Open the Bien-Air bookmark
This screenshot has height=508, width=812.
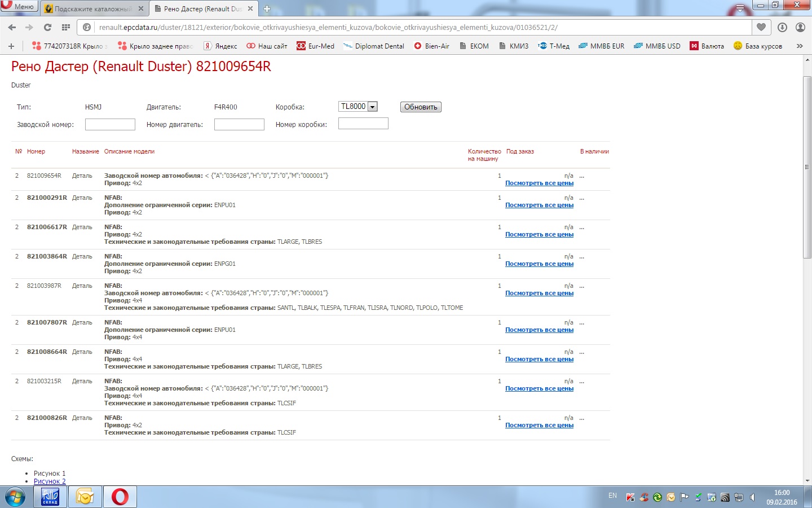coord(431,46)
